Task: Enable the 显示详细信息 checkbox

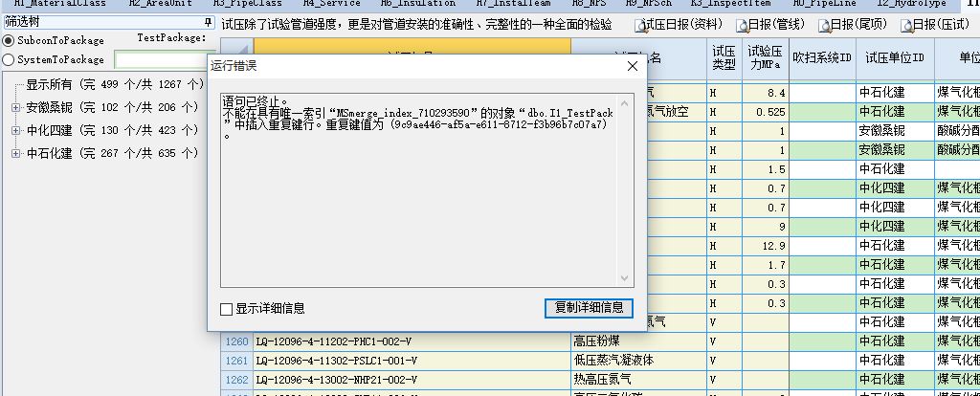Action: coord(226,309)
